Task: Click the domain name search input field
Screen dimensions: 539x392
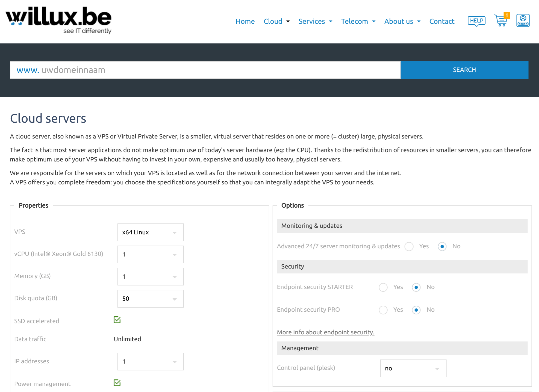Action: pos(205,70)
